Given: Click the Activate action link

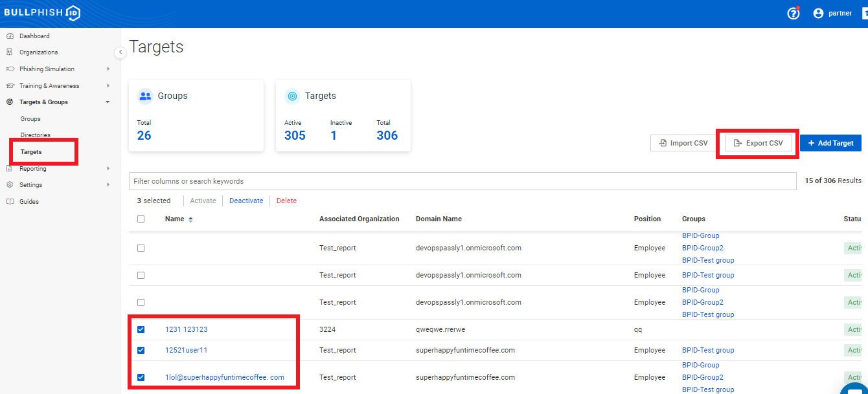Looking at the screenshot, I should (x=203, y=201).
